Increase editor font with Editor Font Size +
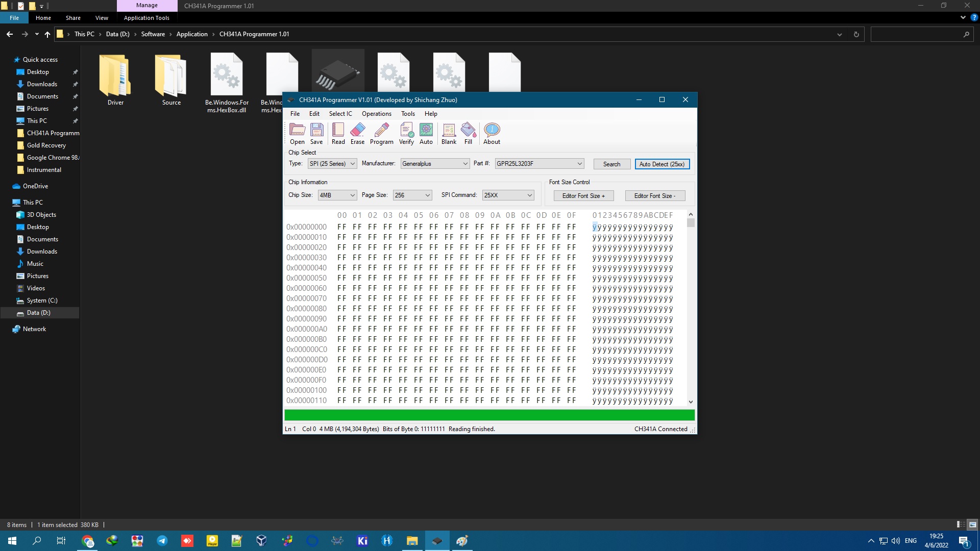980x551 pixels. pyautogui.click(x=583, y=196)
